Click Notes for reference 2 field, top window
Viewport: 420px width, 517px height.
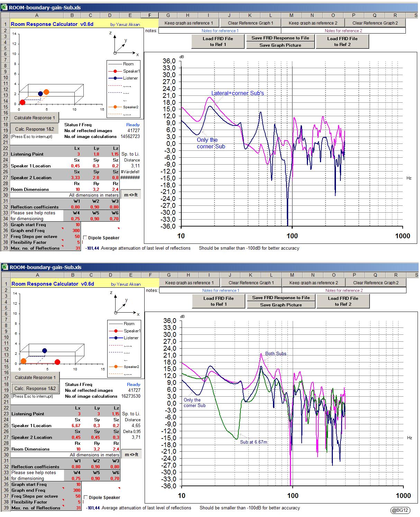(343, 31)
